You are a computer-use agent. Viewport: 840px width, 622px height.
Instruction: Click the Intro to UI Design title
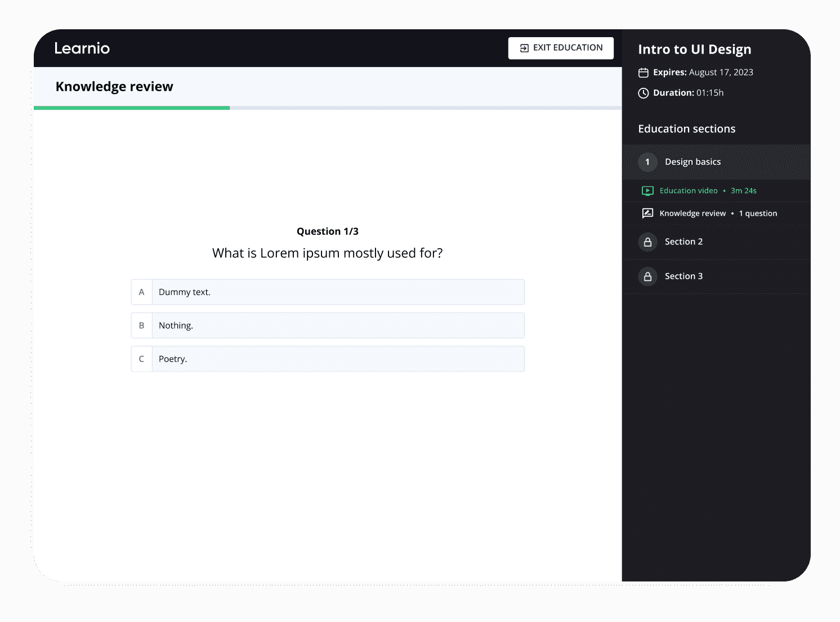tap(695, 50)
